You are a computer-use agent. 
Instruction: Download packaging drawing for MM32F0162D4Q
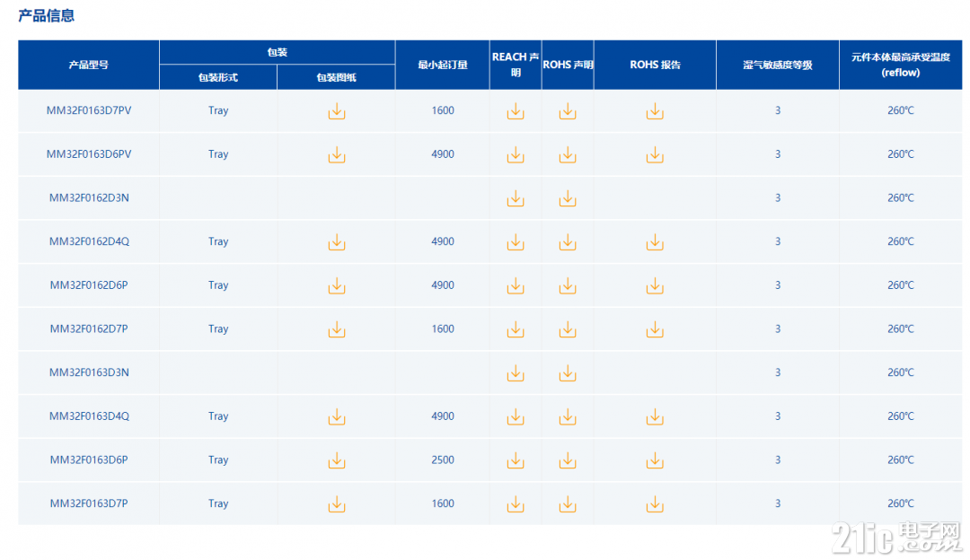pyautogui.click(x=337, y=243)
